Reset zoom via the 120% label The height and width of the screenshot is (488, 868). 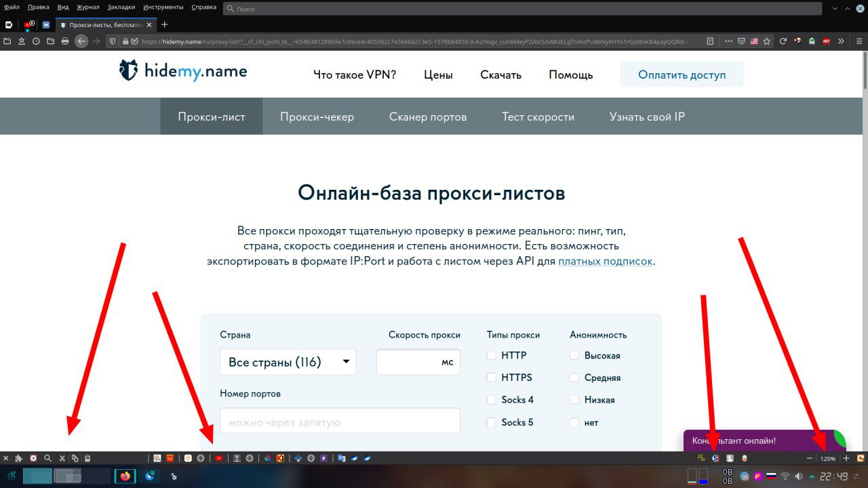click(828, 459)
